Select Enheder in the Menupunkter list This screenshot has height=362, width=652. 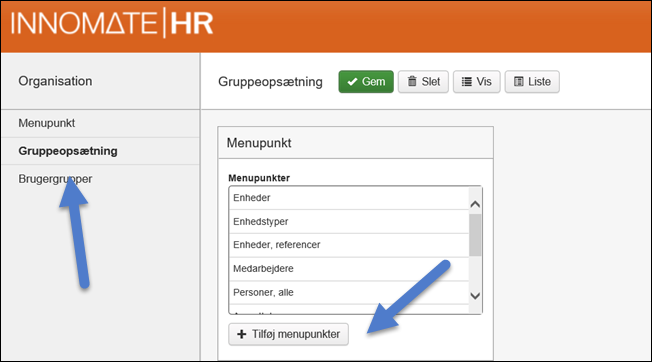point(348,198)
